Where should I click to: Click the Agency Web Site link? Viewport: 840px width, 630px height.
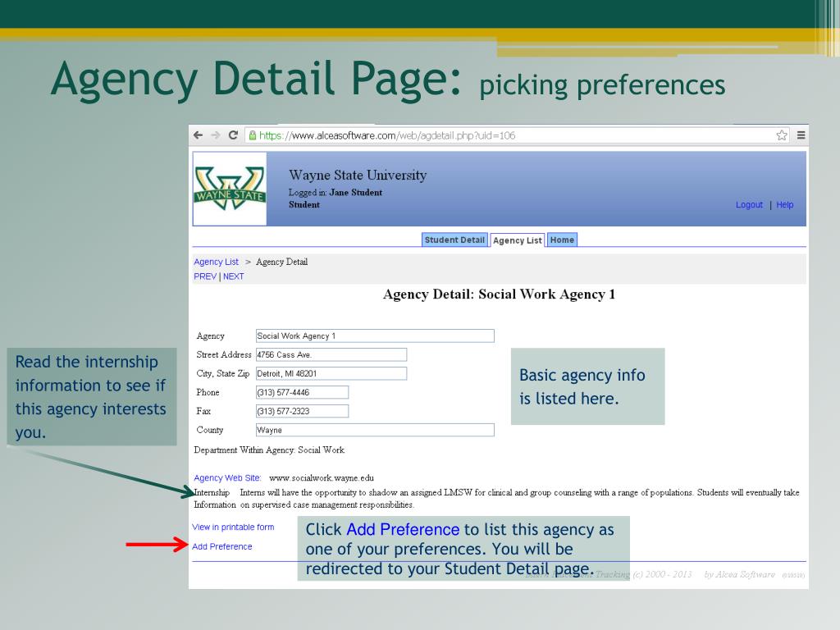(x=228, y=478)
